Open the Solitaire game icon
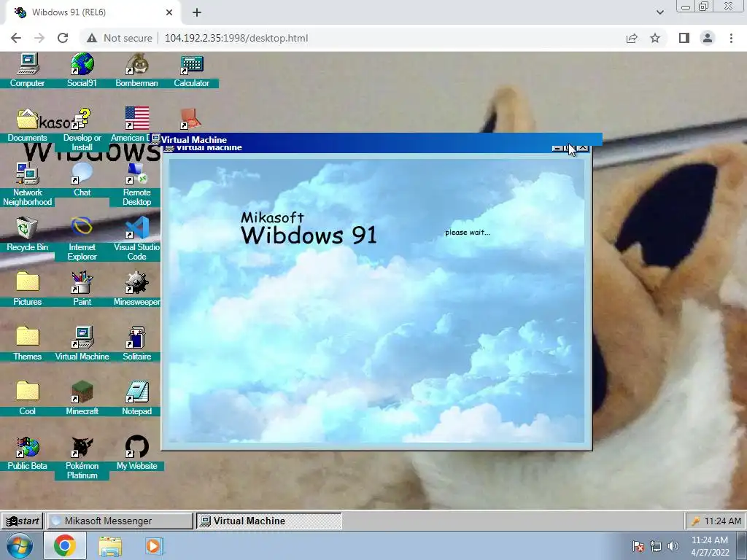The width and height of the screenshot is (747, 560). click(136, 343)
